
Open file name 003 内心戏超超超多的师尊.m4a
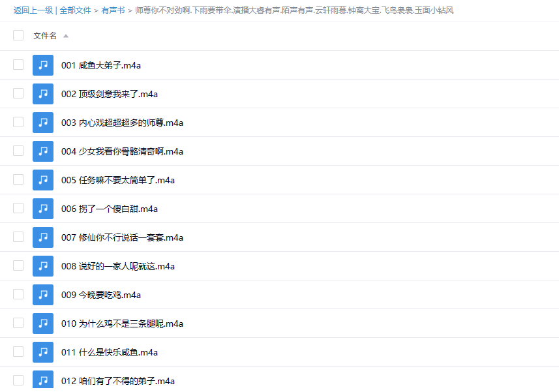(122, 123)
